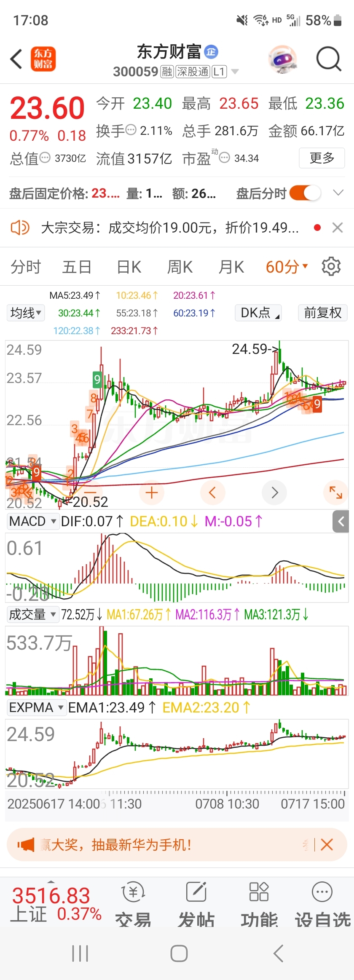The image size is (354, 980).
Task: Tap the 23.60 current price
Action: (47, 108)
